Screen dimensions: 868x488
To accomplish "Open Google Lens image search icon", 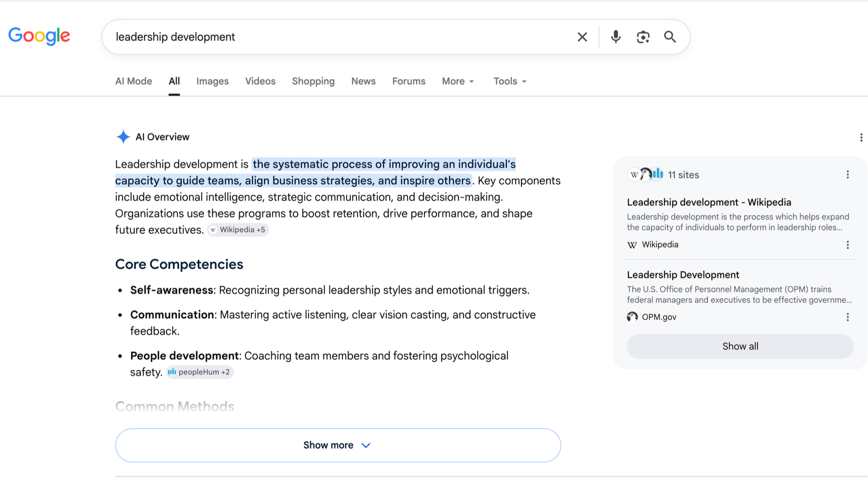I will click(x=643, y=37).
